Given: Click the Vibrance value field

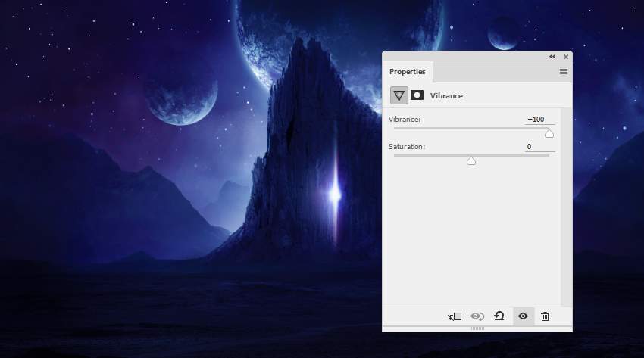Looking at the screenshot, I should pos(539,120).
